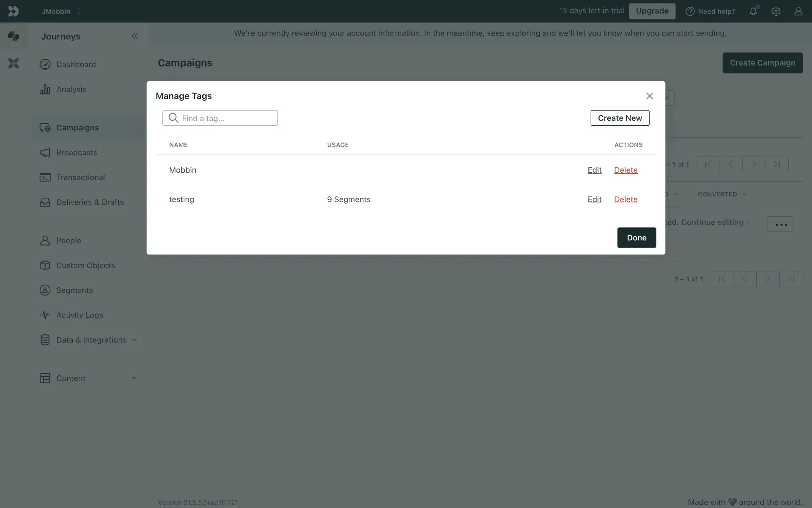
Task: Expand the Content section chevron
Action: pos(134,378)
